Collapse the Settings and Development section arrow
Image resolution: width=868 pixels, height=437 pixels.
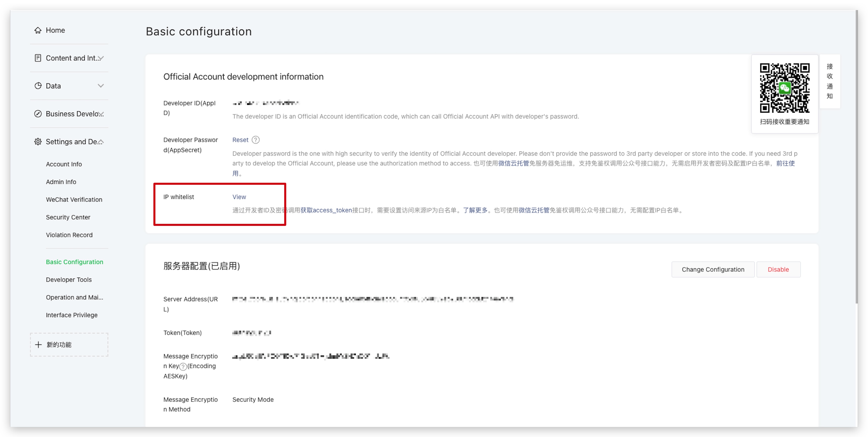101,142
